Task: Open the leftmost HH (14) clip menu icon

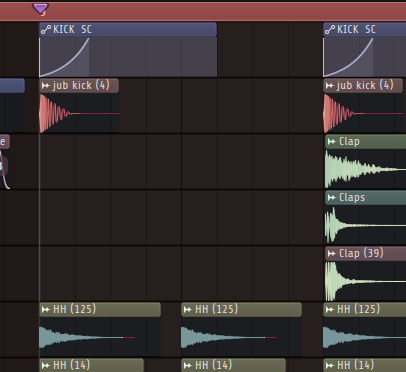Action: click(x=46, y=366)
